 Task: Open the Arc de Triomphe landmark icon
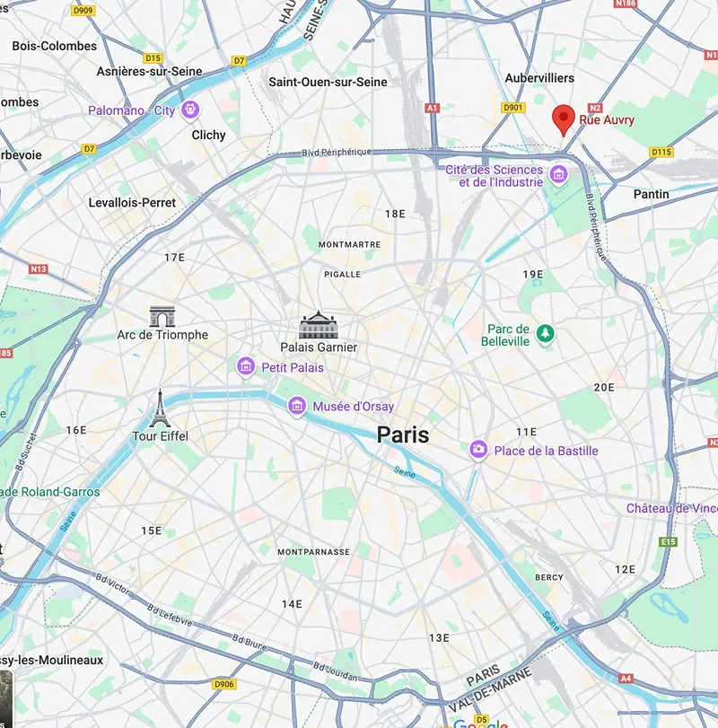(x=162, y=317)
